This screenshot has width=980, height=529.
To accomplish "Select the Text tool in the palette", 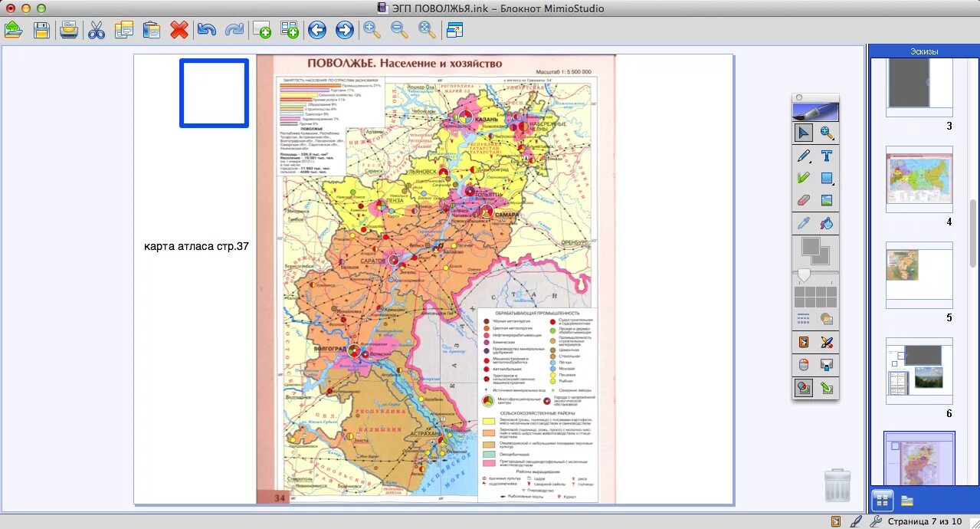I will (x=827, y=156).
